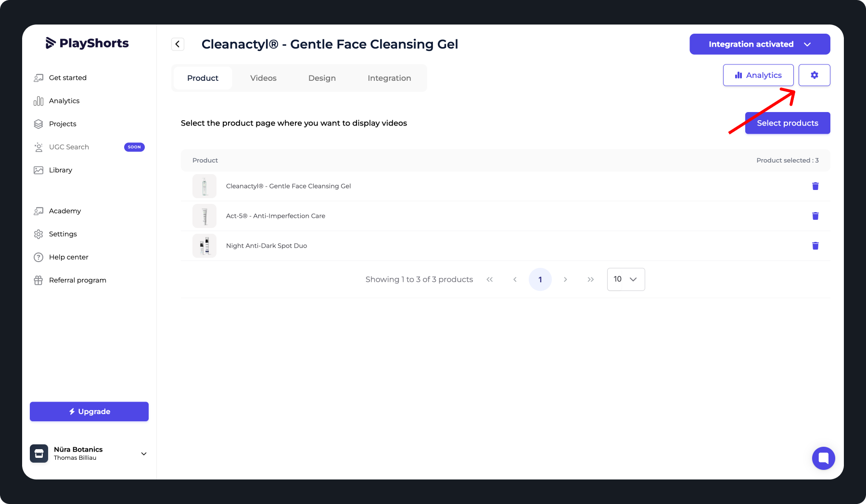
Task: Click the Nūra Botanics store avatar
Action: 39,454
